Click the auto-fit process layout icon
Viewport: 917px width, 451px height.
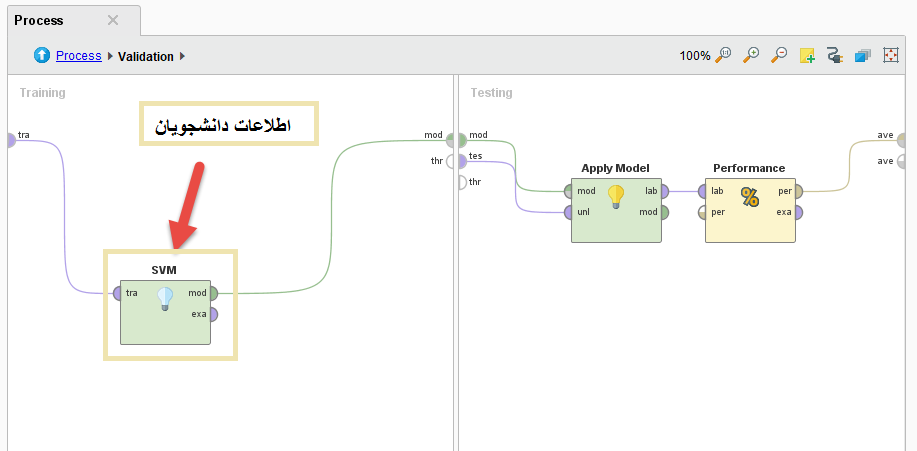point(890,56)
